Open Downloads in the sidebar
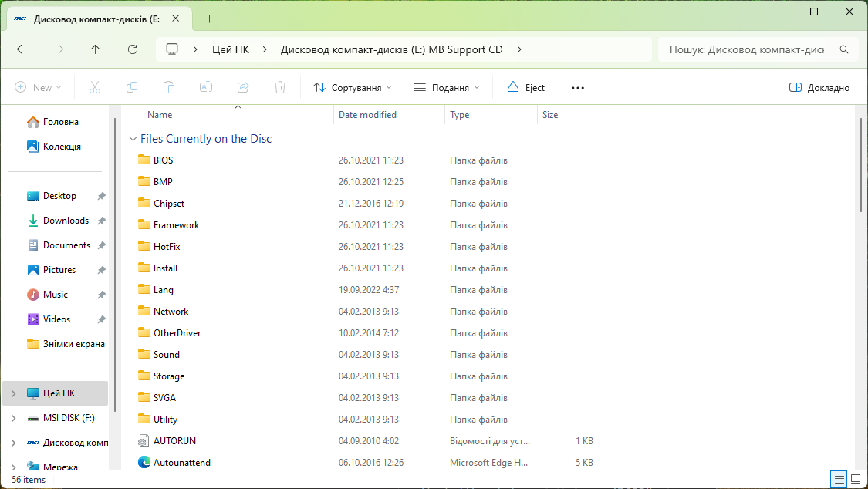Viewport: 868px width, 489px height. pyautogui.click(x=66, y=220)
